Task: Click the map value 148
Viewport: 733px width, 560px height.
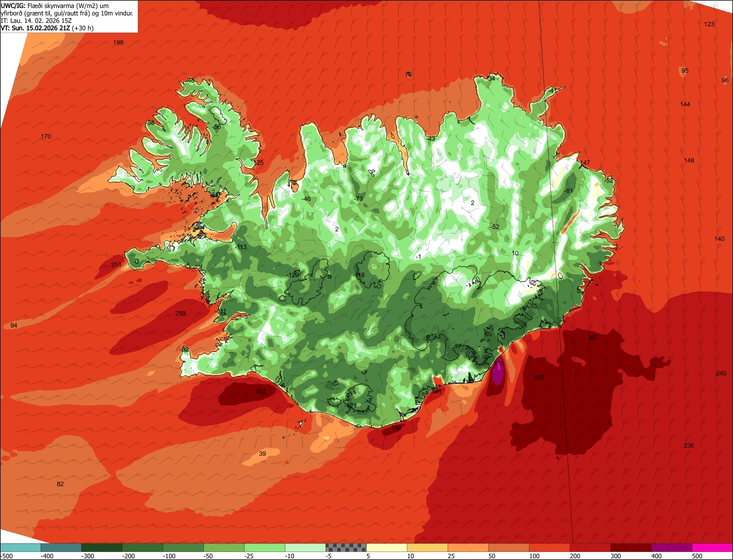Action: tap(689, 160)
